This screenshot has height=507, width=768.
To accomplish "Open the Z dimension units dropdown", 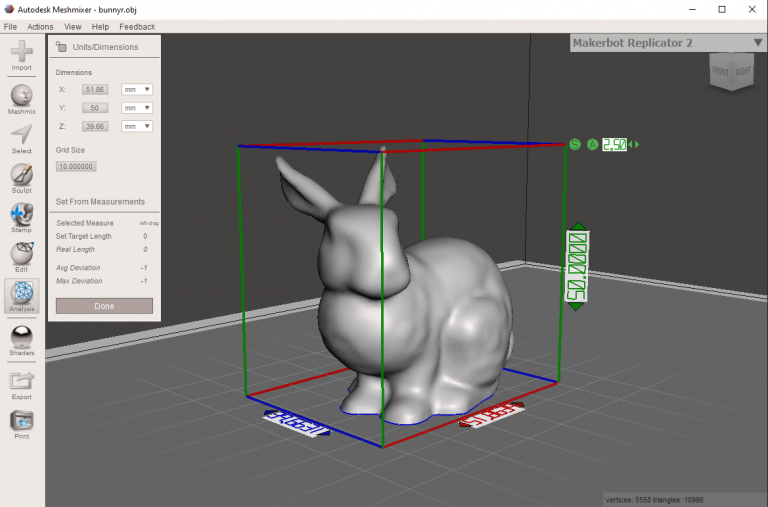I will click(x=137, y=126).
